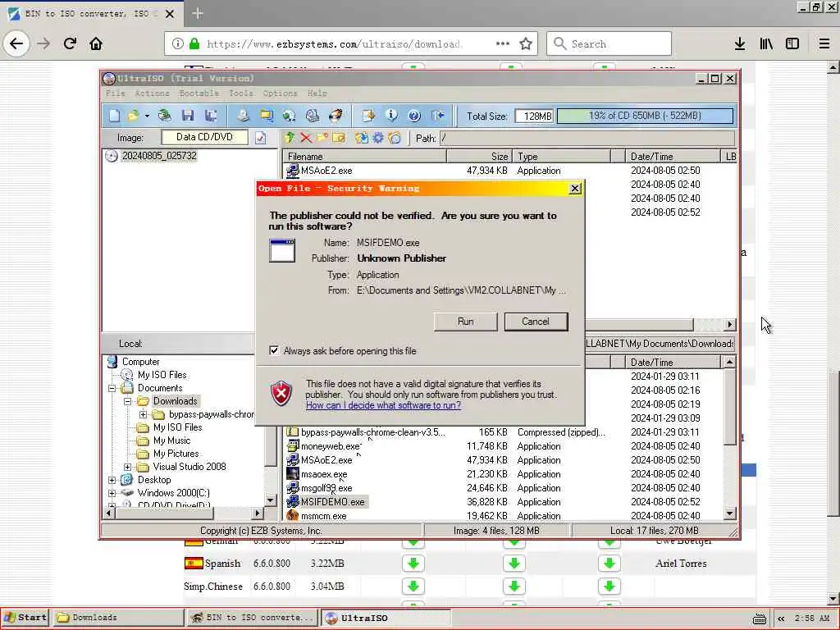Click the Save As toolbar icon
Viewport: 840px width, 630px height.
tap(211, 115)
